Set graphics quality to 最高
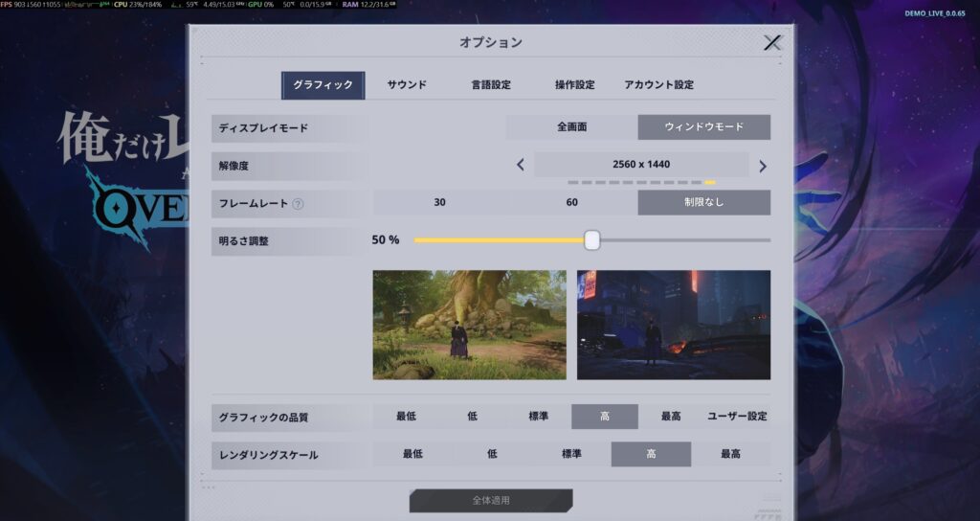The height and width of the screenshot is (521, 980). pos(671,417)
